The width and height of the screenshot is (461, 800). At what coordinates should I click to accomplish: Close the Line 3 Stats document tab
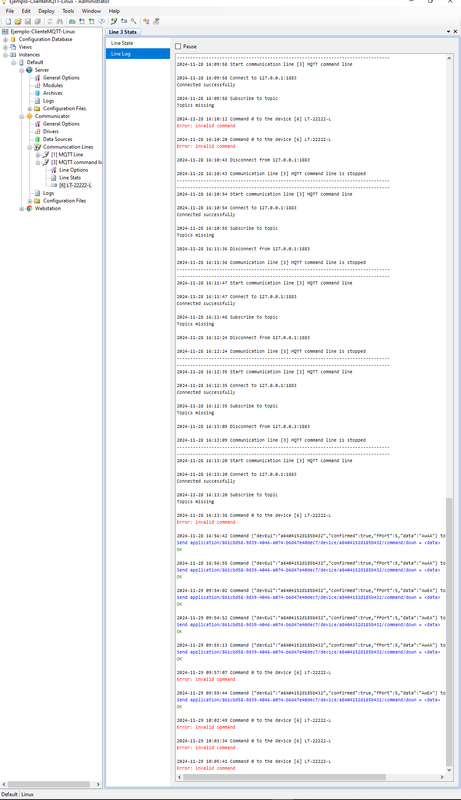[455, 32]
